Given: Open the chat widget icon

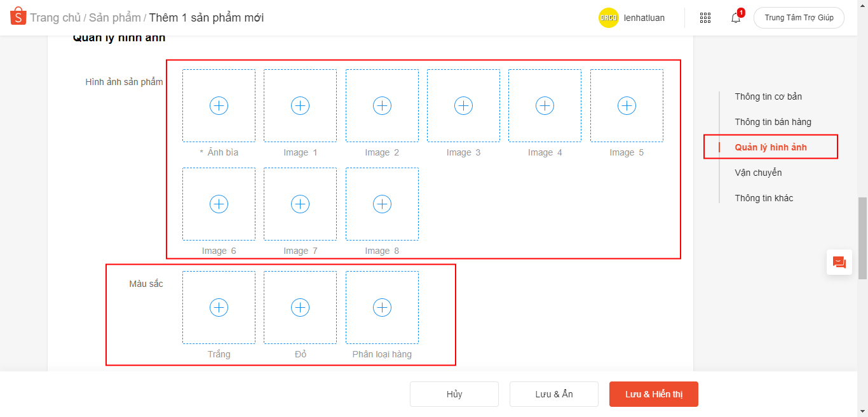Looking at the screenshot, I should coord(839,262).
